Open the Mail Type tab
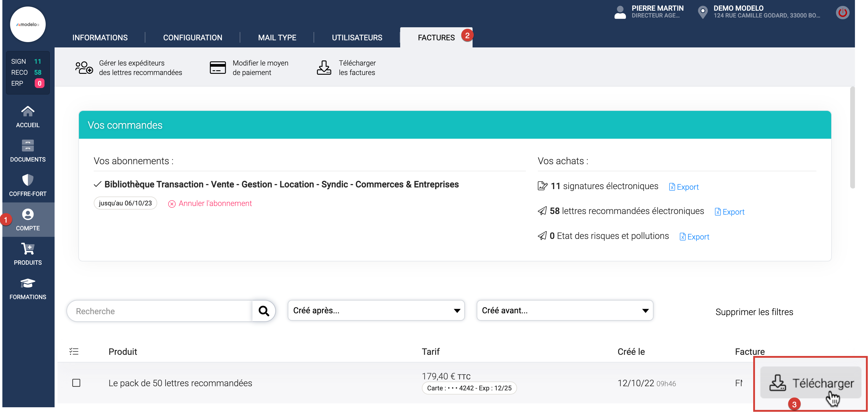 (x=277, y=38)
